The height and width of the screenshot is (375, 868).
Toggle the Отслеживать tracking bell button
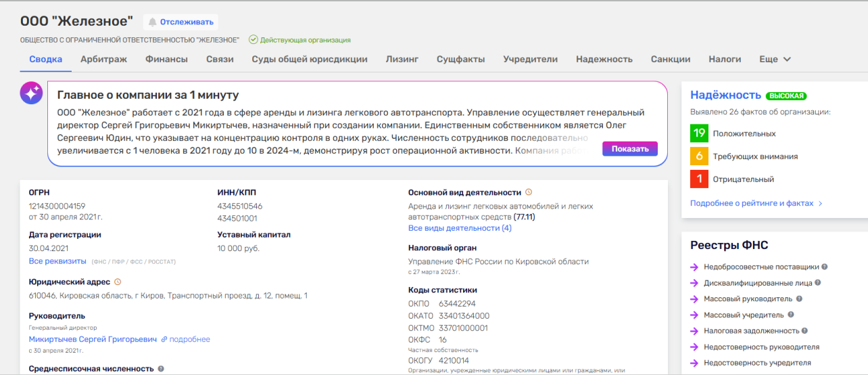(180, 22)
